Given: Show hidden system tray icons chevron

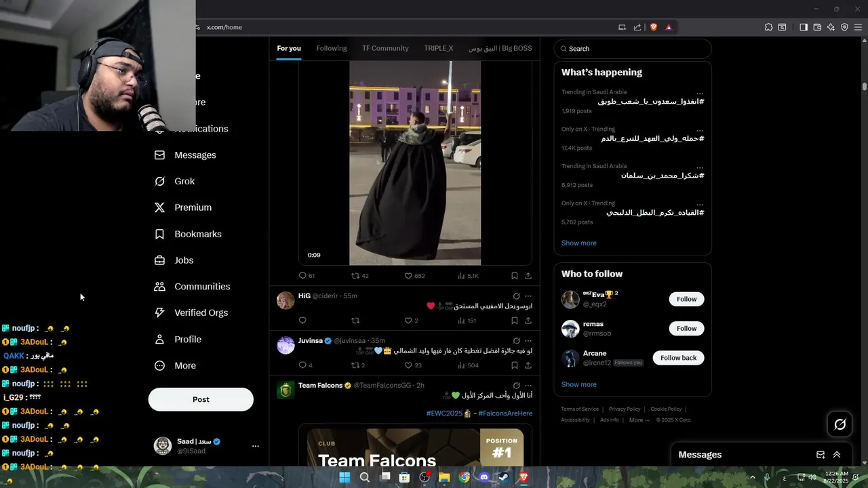Looking at the screenshot, I should tap(752, 477).
